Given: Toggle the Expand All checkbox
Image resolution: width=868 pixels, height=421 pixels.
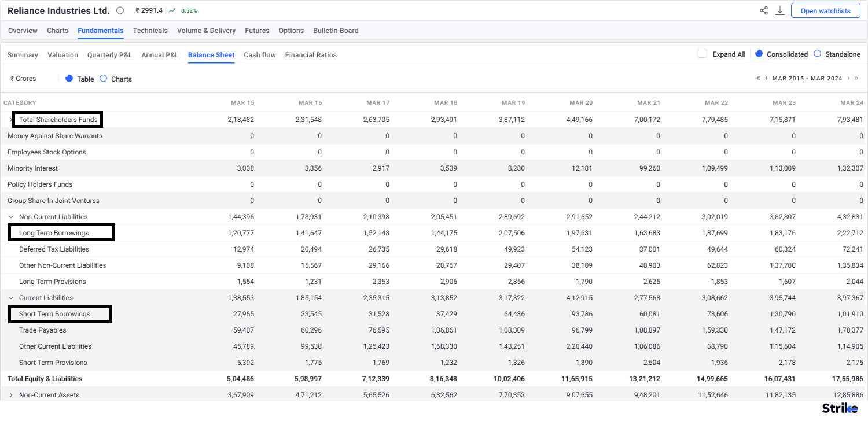Looking at the screenshot, I should click(x=703, y=54).
